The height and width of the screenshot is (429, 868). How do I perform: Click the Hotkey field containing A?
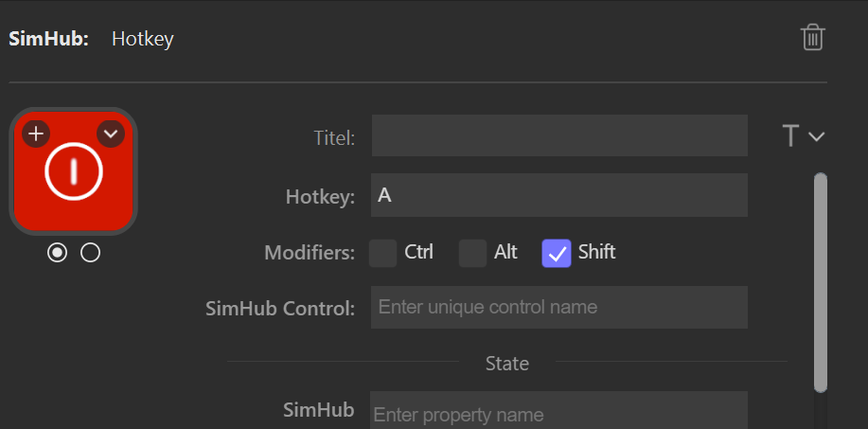[559, 195]
